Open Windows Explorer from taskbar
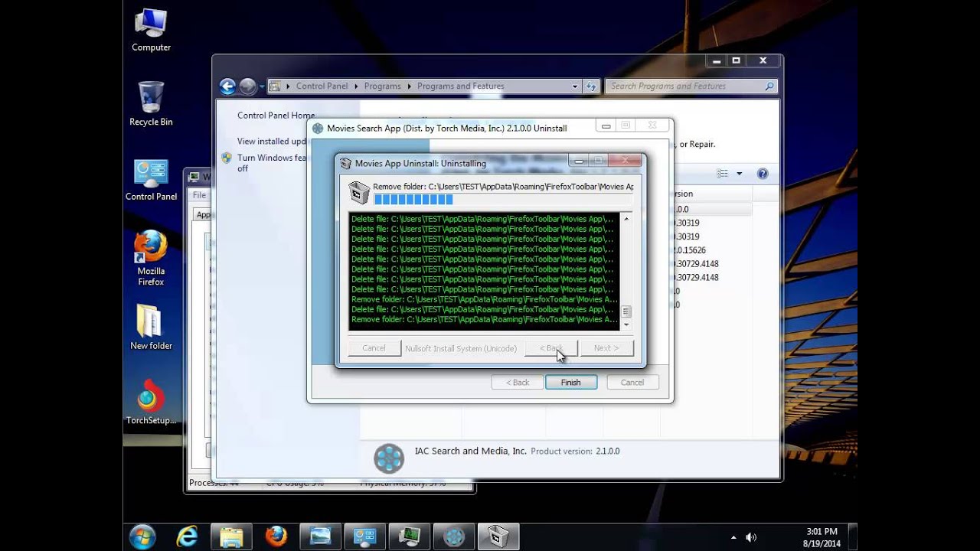The width and height of the screenshot is (980, 551). [x=231, y=536]
